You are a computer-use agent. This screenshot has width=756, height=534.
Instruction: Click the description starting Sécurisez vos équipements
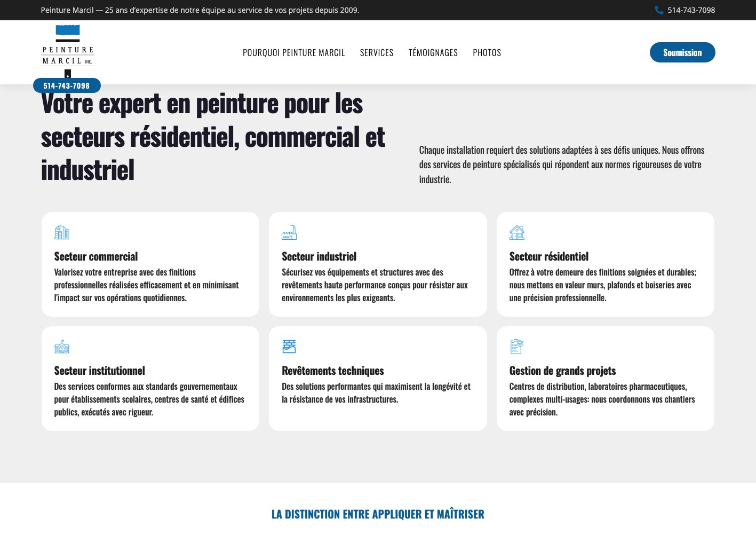pos(375,285)
